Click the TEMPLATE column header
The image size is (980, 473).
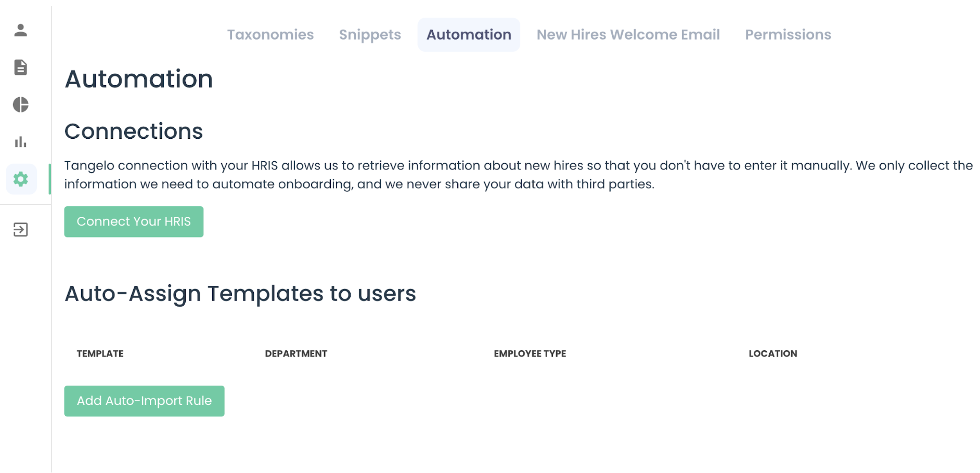pyautogui.click(x=100, y=354)
